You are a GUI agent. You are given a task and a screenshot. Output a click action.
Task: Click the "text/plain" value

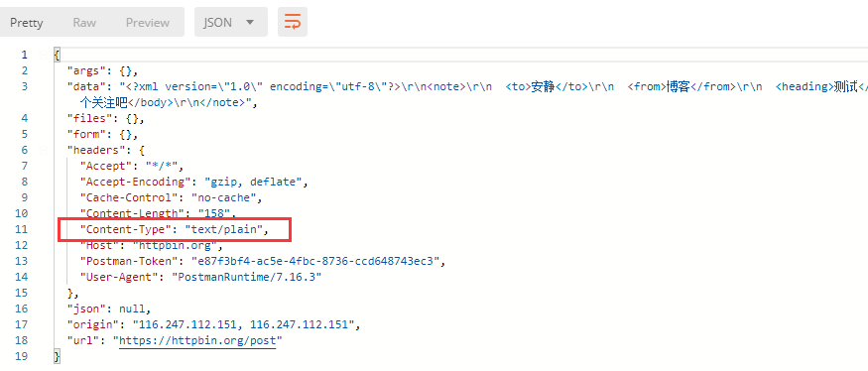coord(224,229)
